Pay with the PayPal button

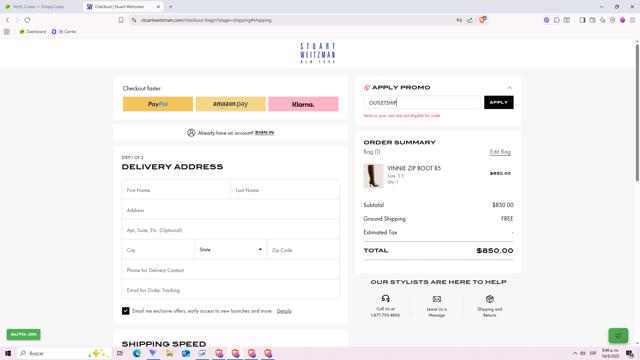(158, 104)
